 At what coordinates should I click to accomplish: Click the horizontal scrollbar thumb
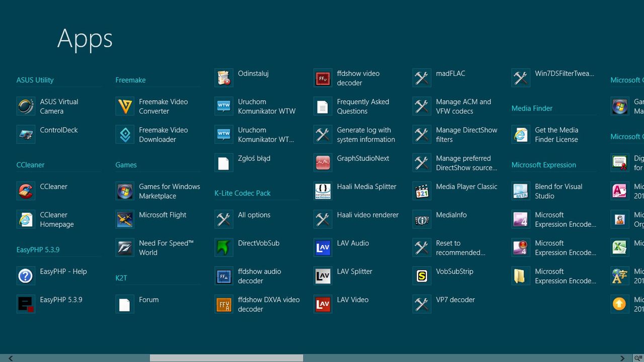point(226,358)
